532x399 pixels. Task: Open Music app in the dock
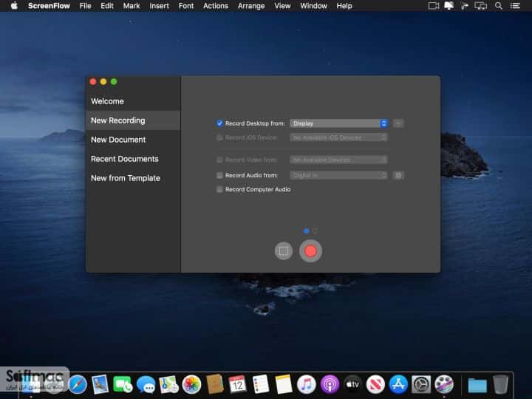307,384
